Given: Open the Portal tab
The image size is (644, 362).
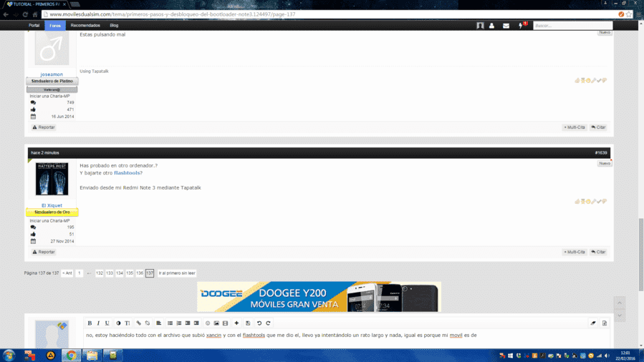Looking at the screenshot, I should tap(34, 26).
